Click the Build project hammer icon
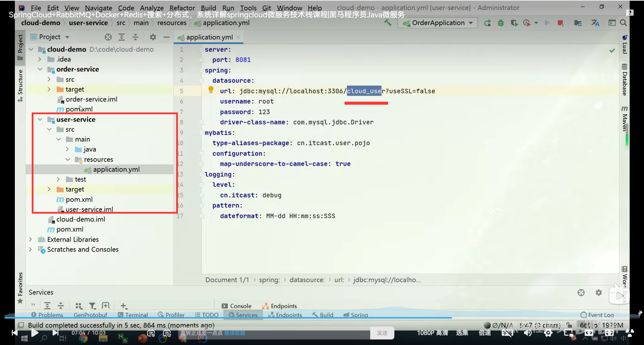This screenshot has width=644, height=345. coord(388,23)
